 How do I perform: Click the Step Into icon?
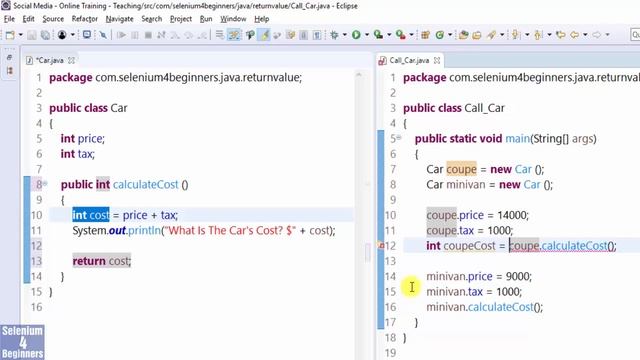[x=175, y=35]
